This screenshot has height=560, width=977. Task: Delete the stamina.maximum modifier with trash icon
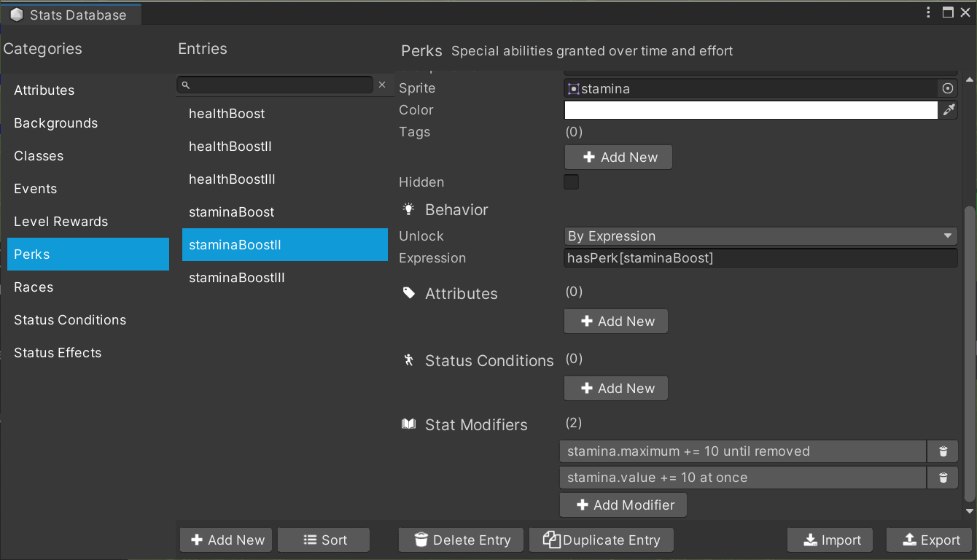pyautogui.click(x=943, y=451)
